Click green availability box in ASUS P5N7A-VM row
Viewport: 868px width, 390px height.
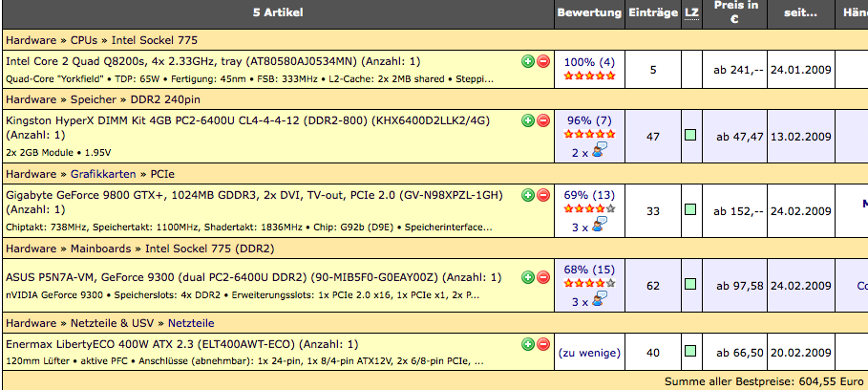(x=690, y=284)
